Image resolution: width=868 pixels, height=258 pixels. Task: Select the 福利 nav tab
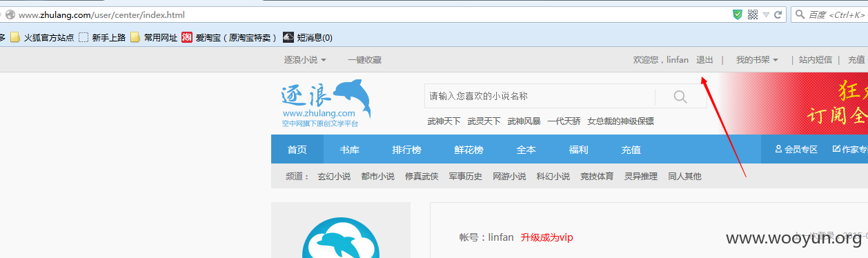[578, 150]
